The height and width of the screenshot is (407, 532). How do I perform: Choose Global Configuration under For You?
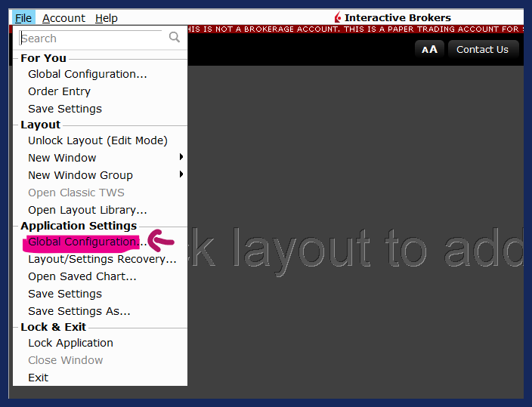click(x=88, y=74)
